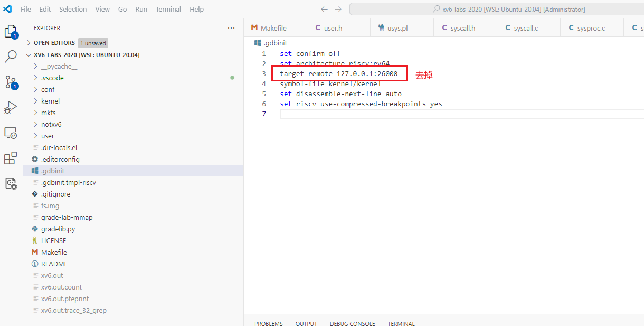Open the Terminal menu
This screenshot has width=644, height=326.
point(168,10)
